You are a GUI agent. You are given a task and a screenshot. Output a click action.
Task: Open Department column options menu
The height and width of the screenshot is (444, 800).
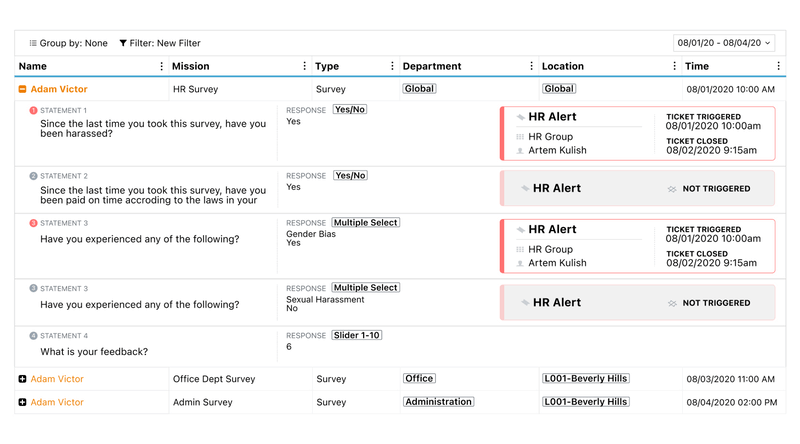531,66
